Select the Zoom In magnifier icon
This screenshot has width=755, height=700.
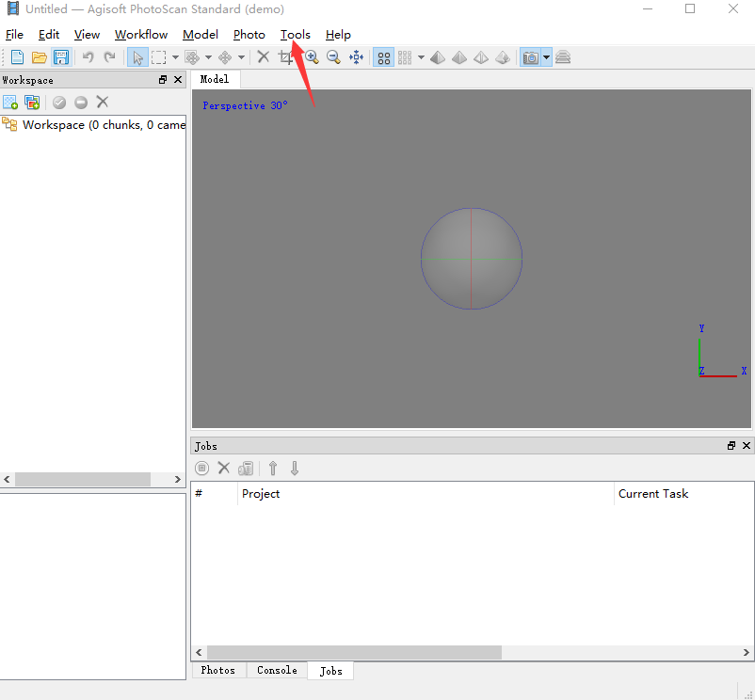(311, 57)
